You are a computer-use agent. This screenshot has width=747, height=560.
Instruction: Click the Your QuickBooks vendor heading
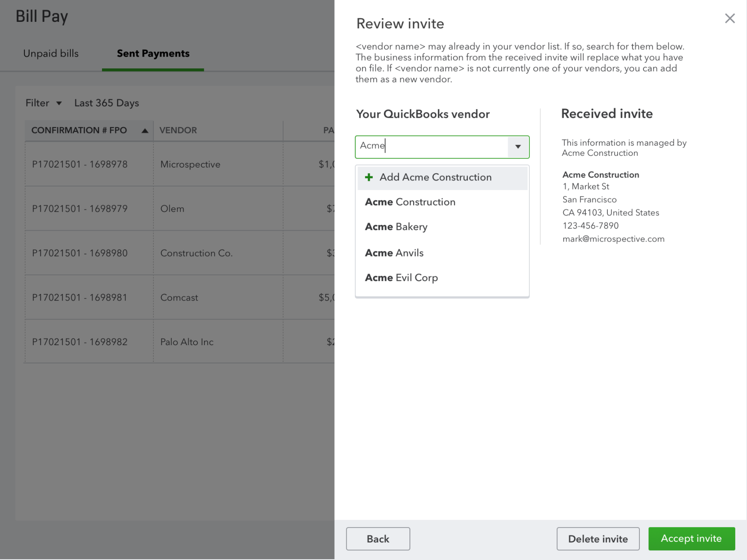(423, 114)
